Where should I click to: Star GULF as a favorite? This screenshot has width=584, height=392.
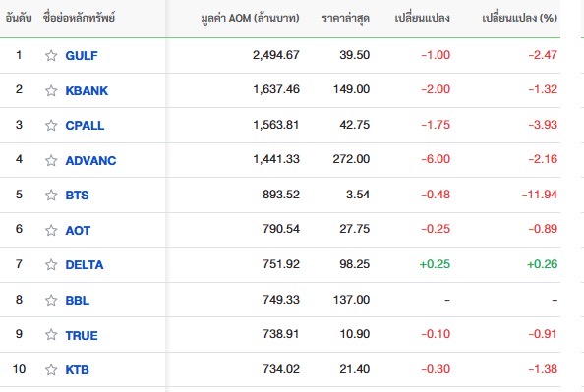coord(51,55)
